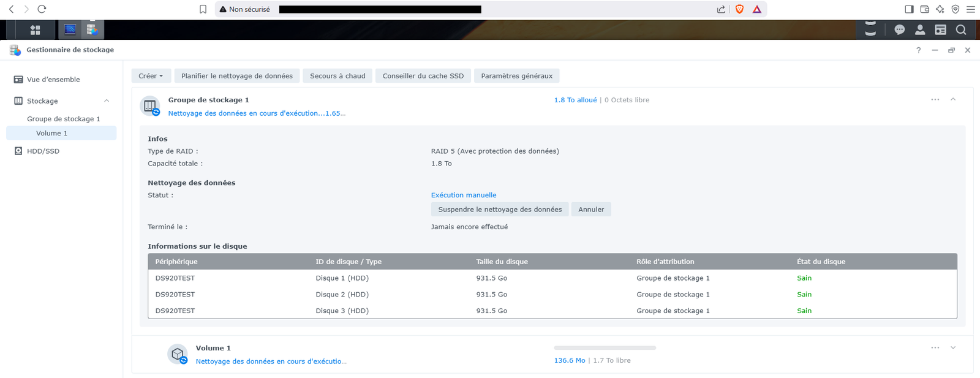Bookmark this page with the bookmark icon
The width and height of the screenshot is (980, 378).
click(x=203, y=9)
